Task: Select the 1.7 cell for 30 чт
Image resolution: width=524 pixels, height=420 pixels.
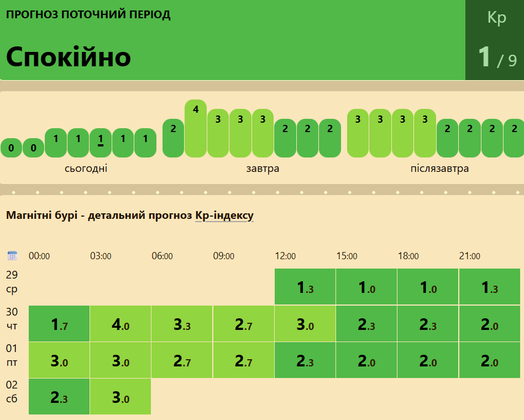Action: pos(59,324)
